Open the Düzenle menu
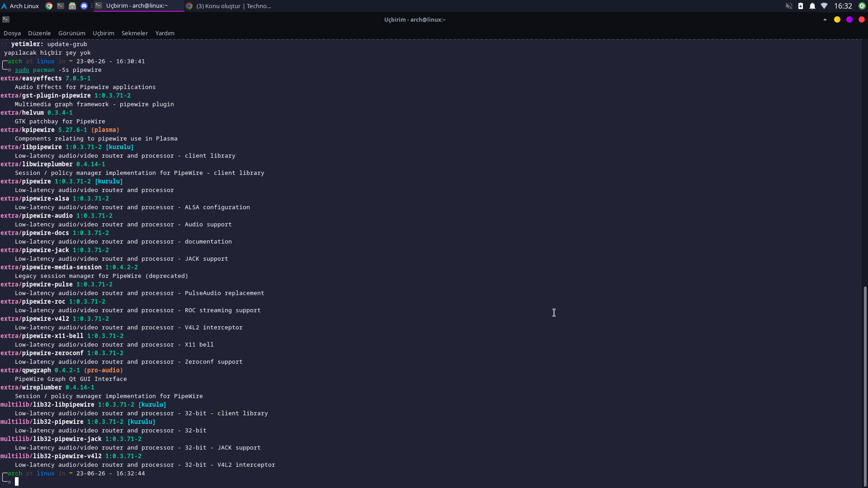Viewport: 868px width, 488px height. pos(39,33)
